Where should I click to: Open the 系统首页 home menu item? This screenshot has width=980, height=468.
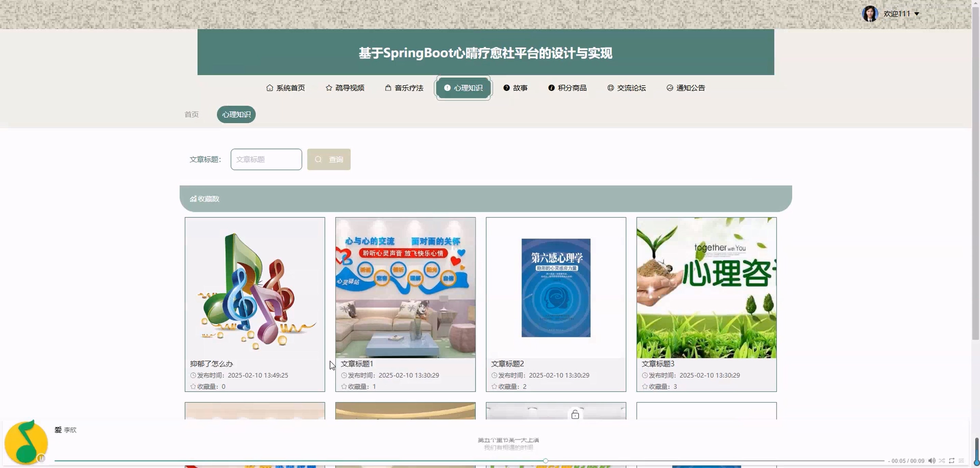click(285, 88)
